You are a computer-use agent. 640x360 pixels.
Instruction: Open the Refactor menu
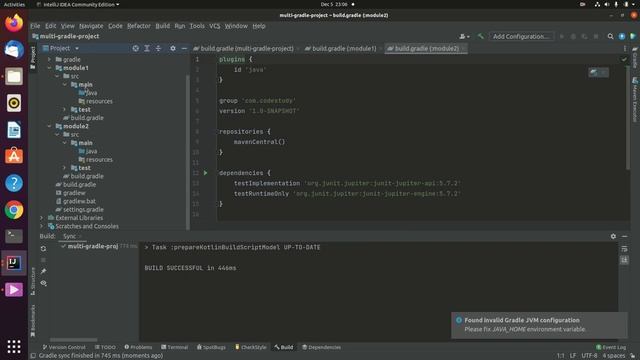139,26
